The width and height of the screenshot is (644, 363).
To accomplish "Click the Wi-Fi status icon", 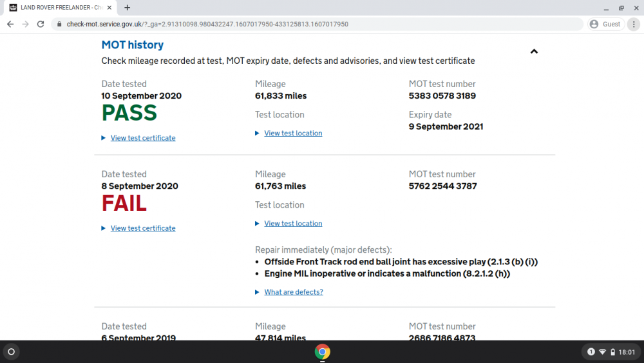I will (603, 352).
